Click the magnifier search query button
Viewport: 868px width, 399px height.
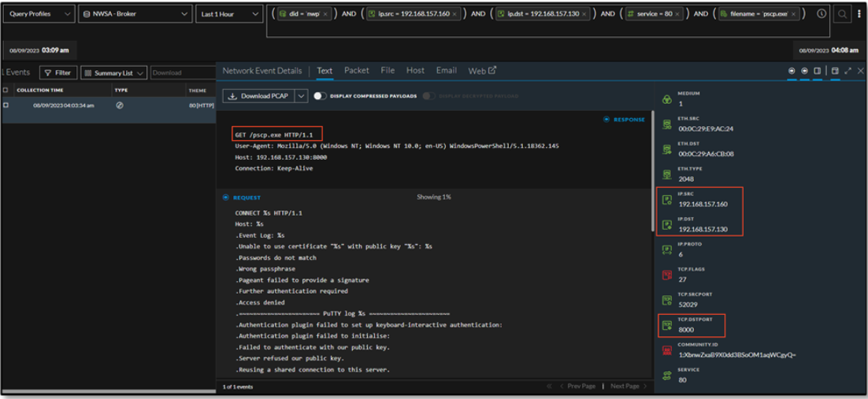pyautogui.click(x=843, y=14)
